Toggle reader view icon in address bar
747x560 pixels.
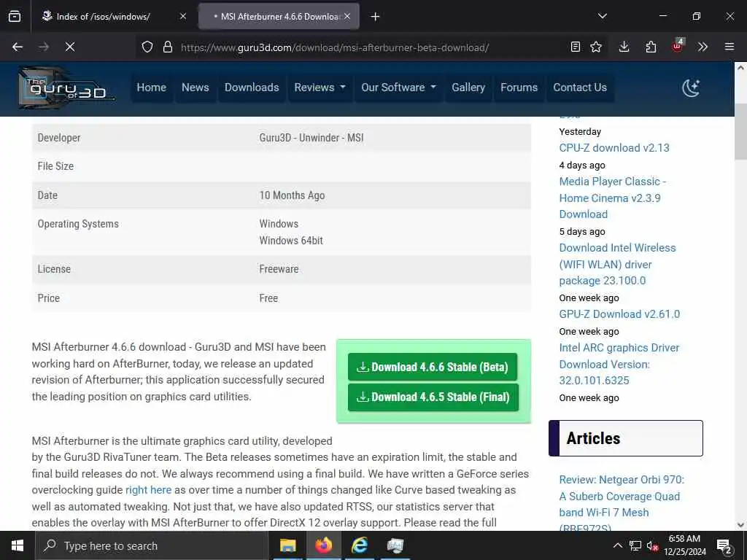click(x=576, y=47)
